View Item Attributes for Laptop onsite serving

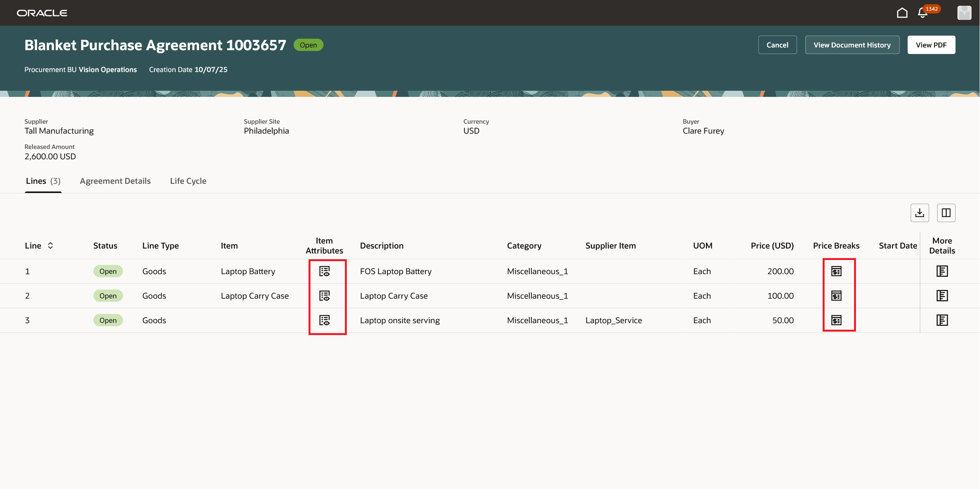[324, 320]
